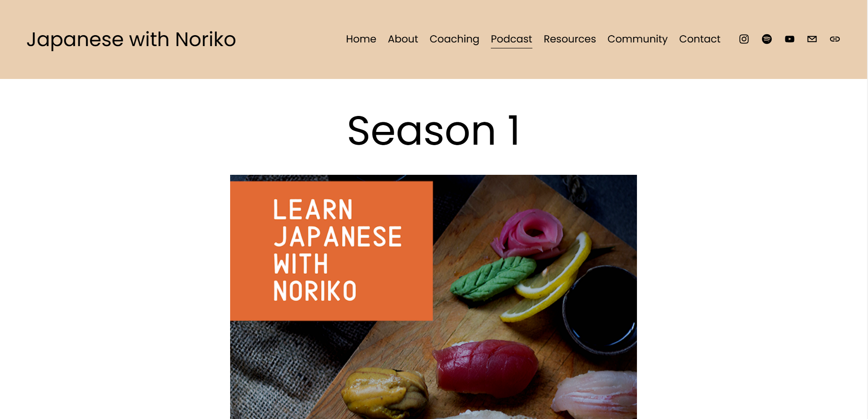Screen dimensions: 868x419
Task: Open the Contact page
Action: click(x=700, y=39)
